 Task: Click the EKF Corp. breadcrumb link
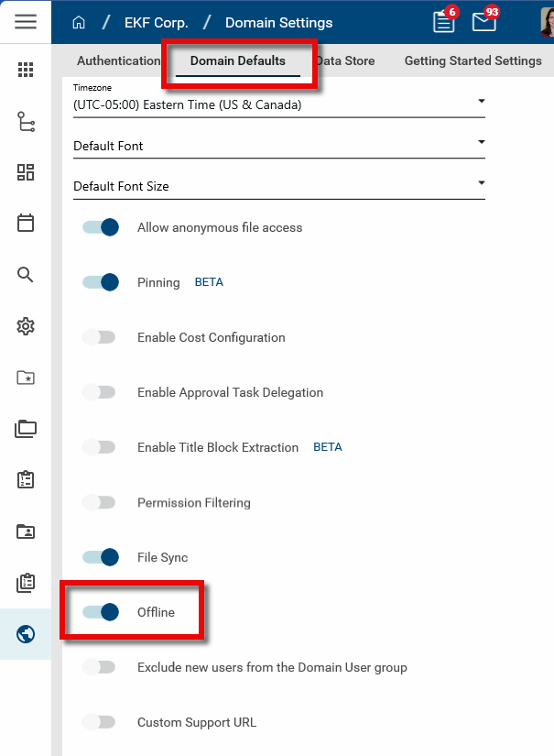(x=156, y=22)
